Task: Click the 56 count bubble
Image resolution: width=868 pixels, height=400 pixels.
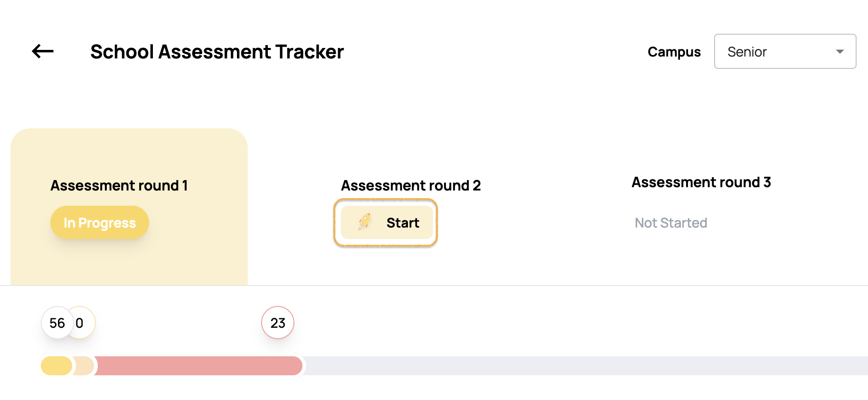Action: click(x=57, y=323)
